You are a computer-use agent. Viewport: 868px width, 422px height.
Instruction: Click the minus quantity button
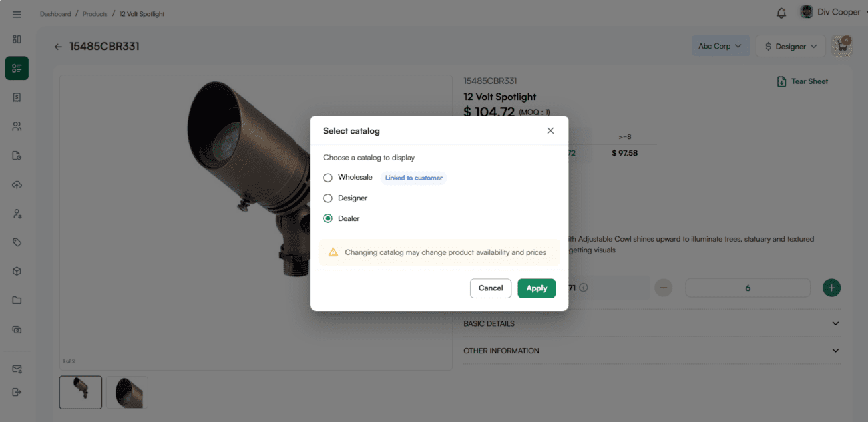coord(663,288)
